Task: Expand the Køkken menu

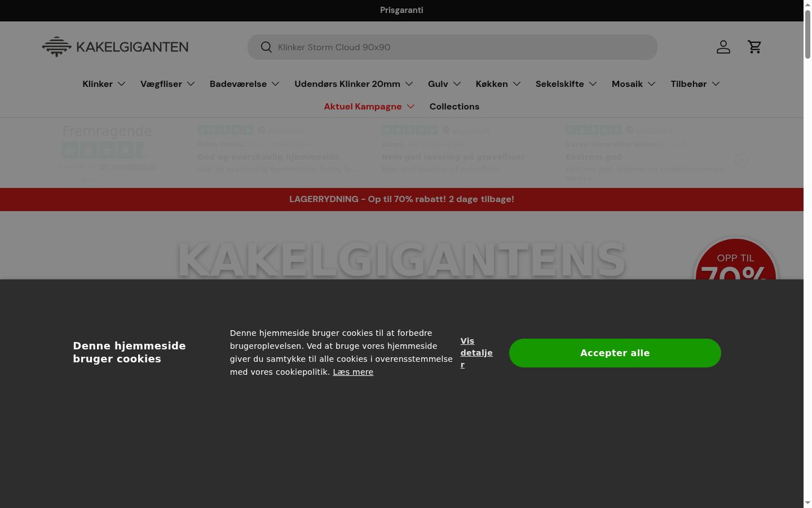Action: click(x=498, y=84)
